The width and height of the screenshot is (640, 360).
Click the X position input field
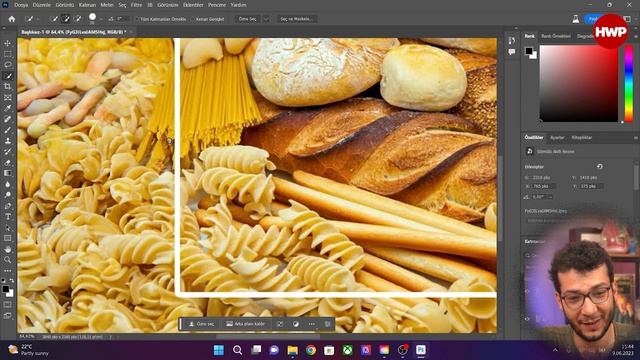pyautogui.click(x=543, y=186)
